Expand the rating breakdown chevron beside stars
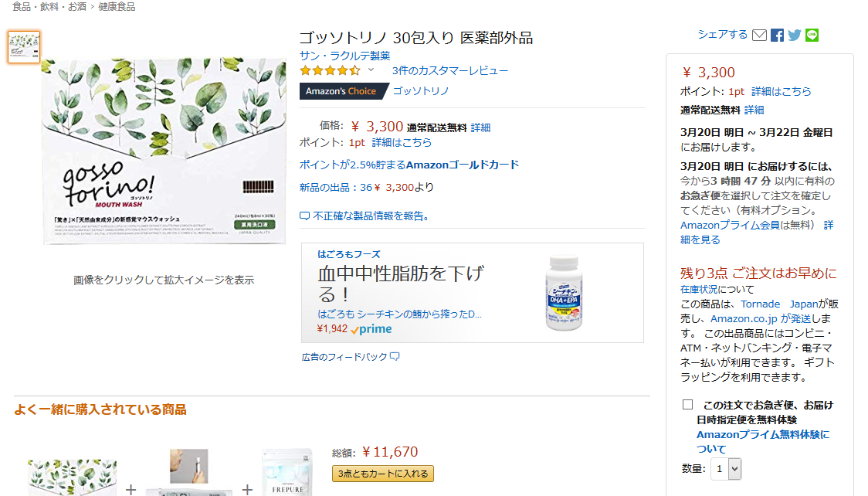This screenshot has width=868, height=496. pyautogui.click(x=371, y=70)
